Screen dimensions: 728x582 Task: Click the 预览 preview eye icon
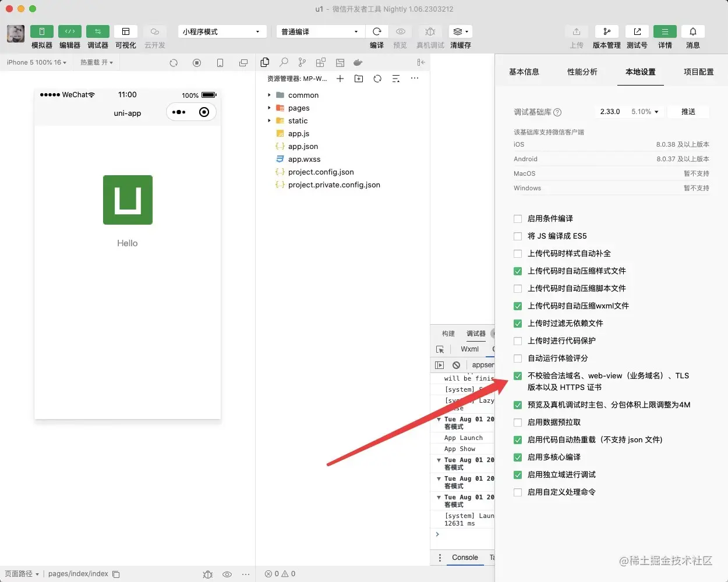click(x=400, y=31)
